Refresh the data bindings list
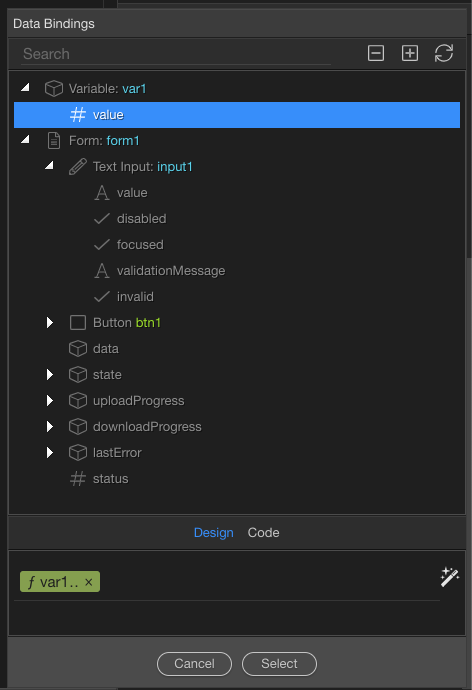 coord(443,53)
